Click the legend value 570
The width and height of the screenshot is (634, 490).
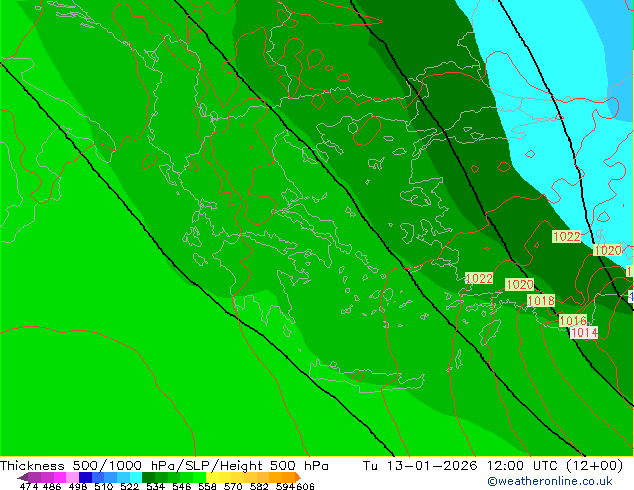(x=233, y=486)
